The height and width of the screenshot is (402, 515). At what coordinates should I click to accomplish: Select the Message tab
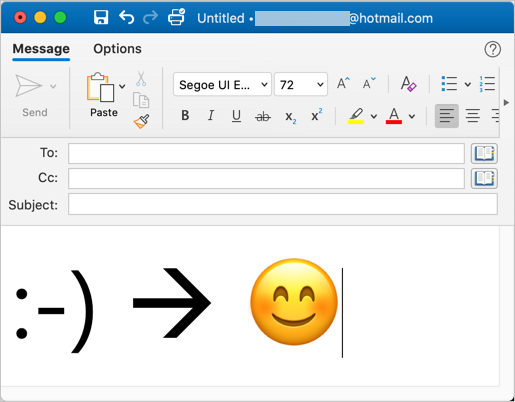[x=41, y=49]
